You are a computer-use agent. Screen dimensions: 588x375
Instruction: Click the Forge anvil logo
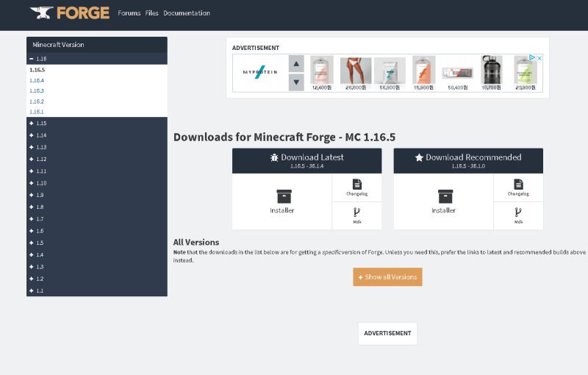(70, 13)
